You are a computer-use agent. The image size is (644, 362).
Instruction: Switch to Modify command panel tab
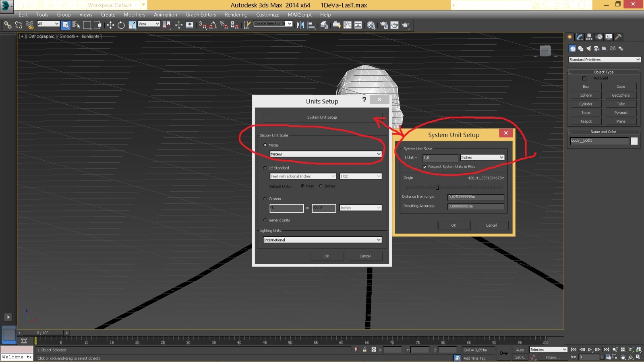[580, 37]
